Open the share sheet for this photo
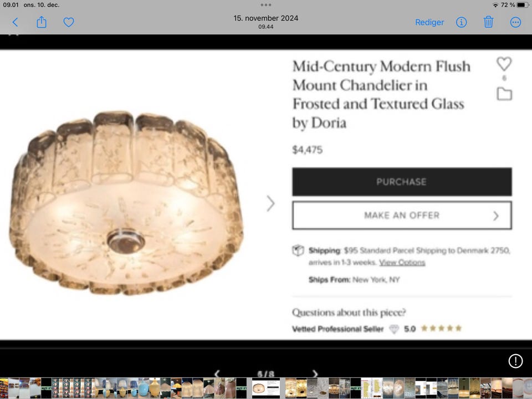The image size is (532, 399). coord(42,22)
